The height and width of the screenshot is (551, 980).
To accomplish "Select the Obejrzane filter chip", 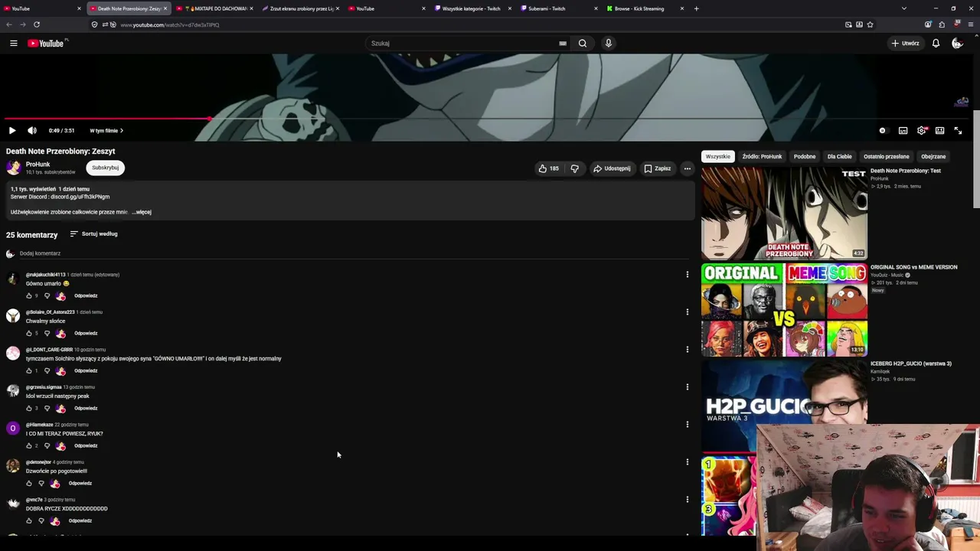I will pos(933,157).
